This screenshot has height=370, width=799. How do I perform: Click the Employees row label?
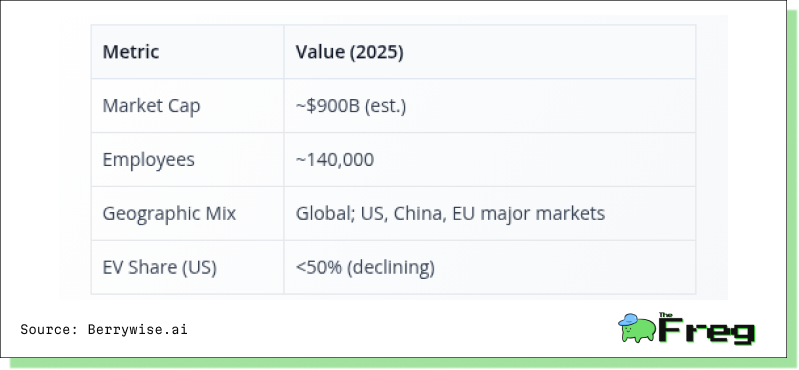(148, 160)
